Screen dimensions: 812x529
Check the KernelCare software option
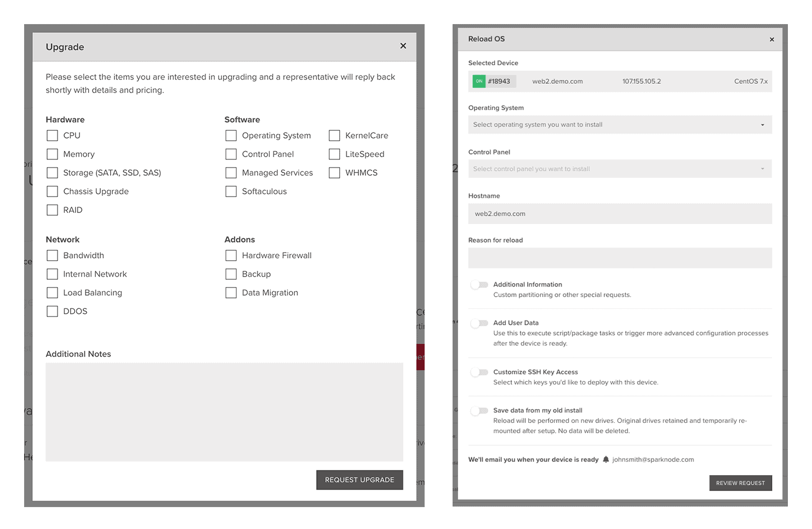pyautogui.click(x=334, y=136)
